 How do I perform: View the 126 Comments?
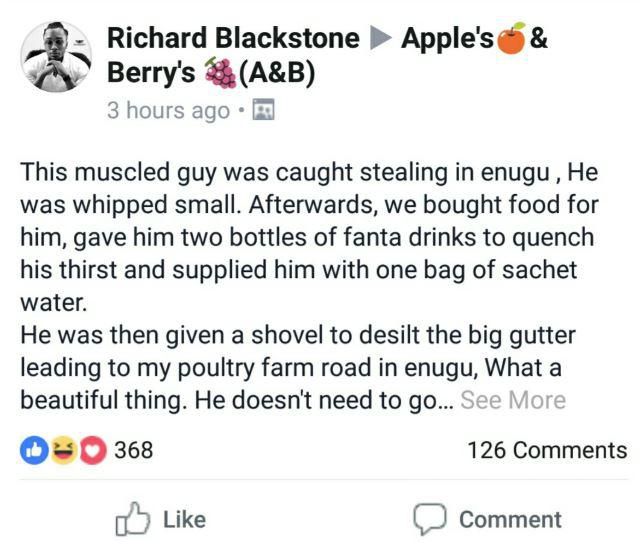pos(547,450)
